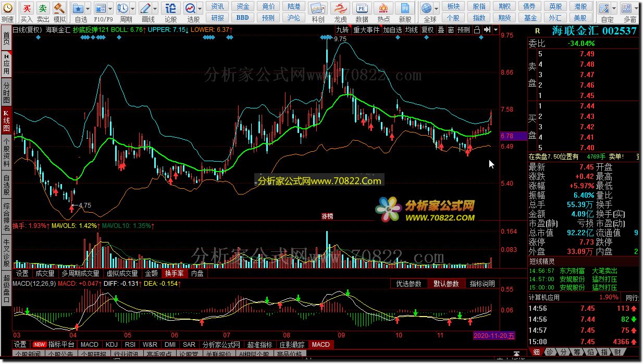Toggle the 九转 indicator
Screen dimensions: 644x364
tap(342, 30)
